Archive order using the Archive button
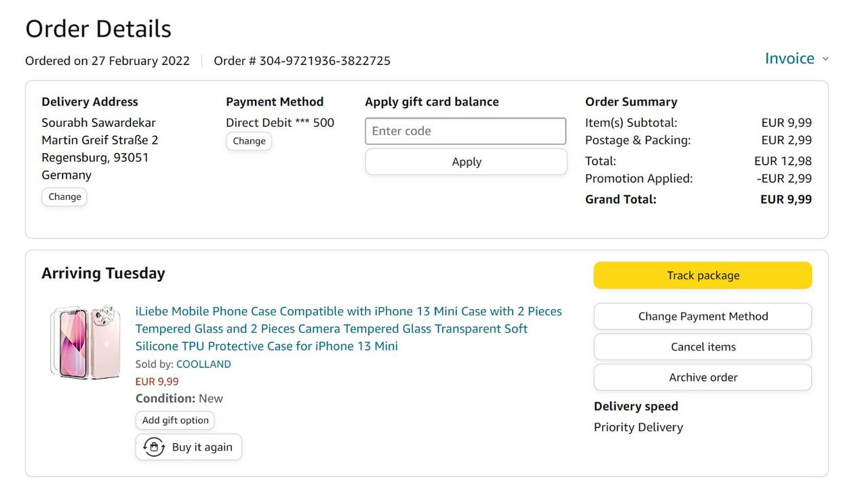The image size is (868, 494). click(x=703, y=377)
